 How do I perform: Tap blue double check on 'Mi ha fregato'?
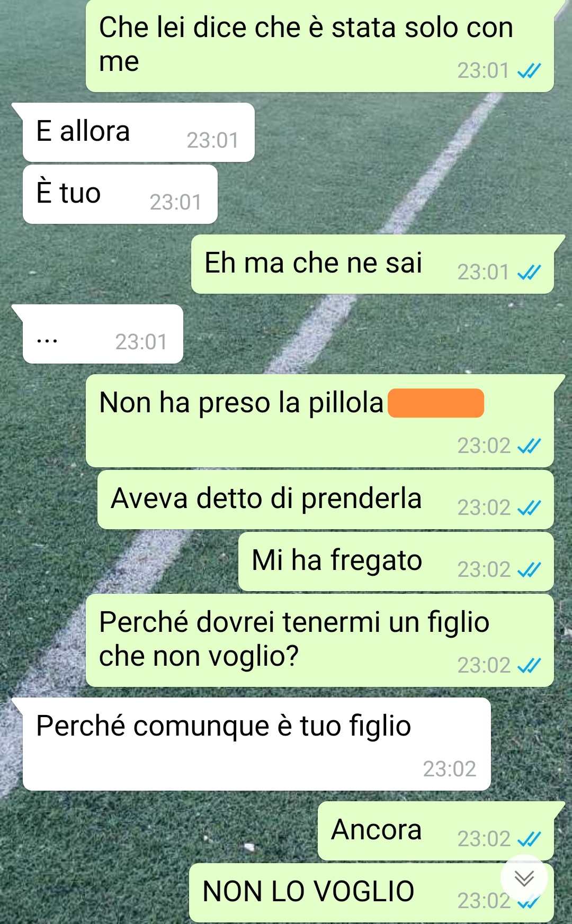(x=529, y=570)
